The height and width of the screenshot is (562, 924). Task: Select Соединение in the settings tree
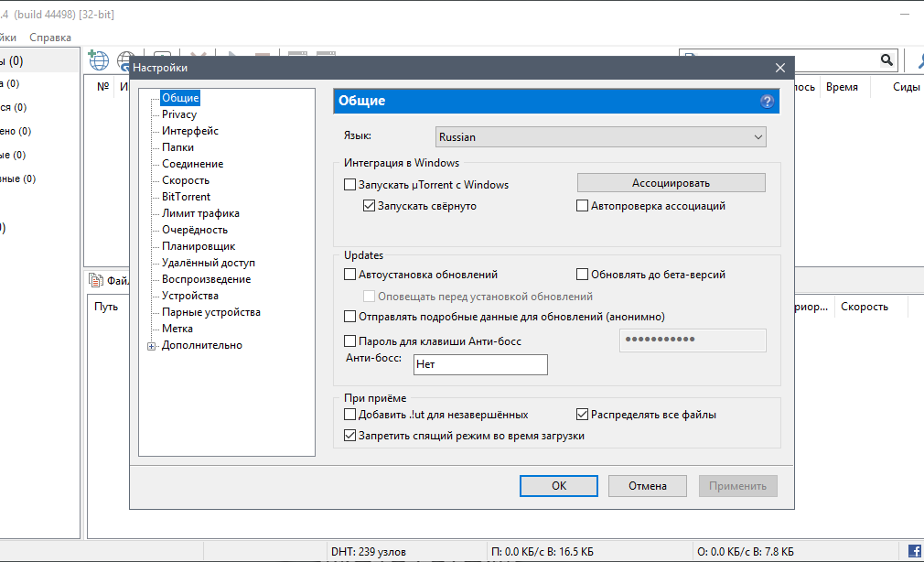[x=193, y=164]
